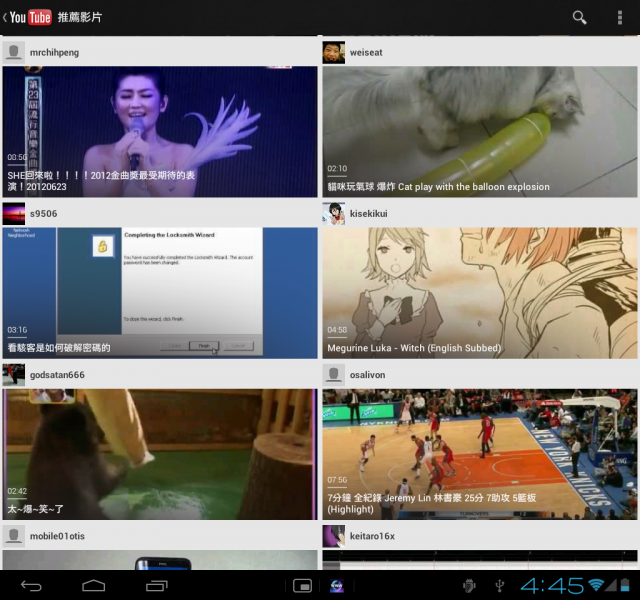Open the kisekikui channel name
This screenshot has width=640, height=600.
click(x=369, y=213)
